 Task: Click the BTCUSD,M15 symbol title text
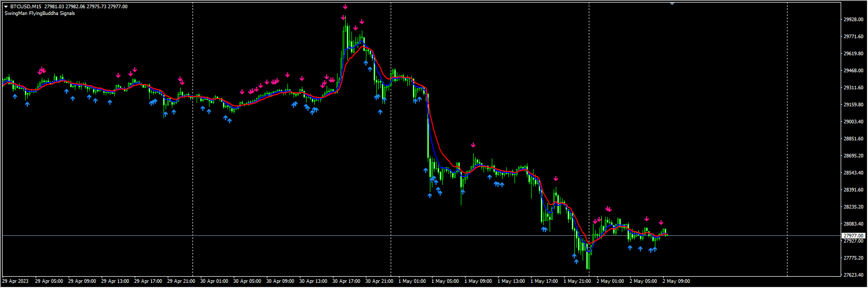coord(27,7)
